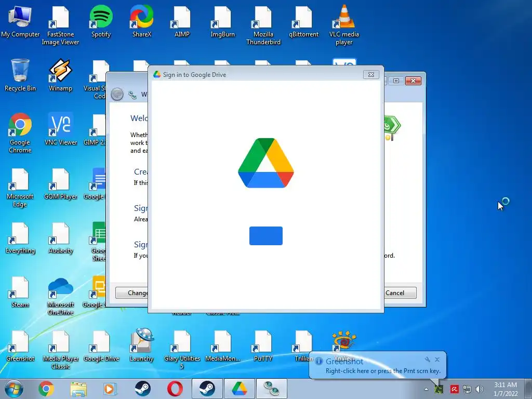The height and width of the screenshot is (399, 532).
Task: Open Chrome from the taskbar
Action: tap(46, 389)
